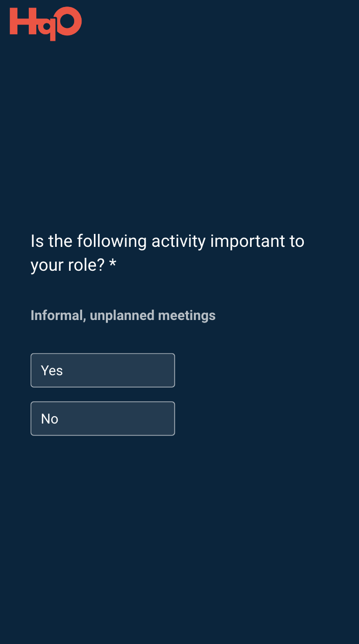
Task: Click the word 'activity' in the question
Action: (x=179, y=241)
